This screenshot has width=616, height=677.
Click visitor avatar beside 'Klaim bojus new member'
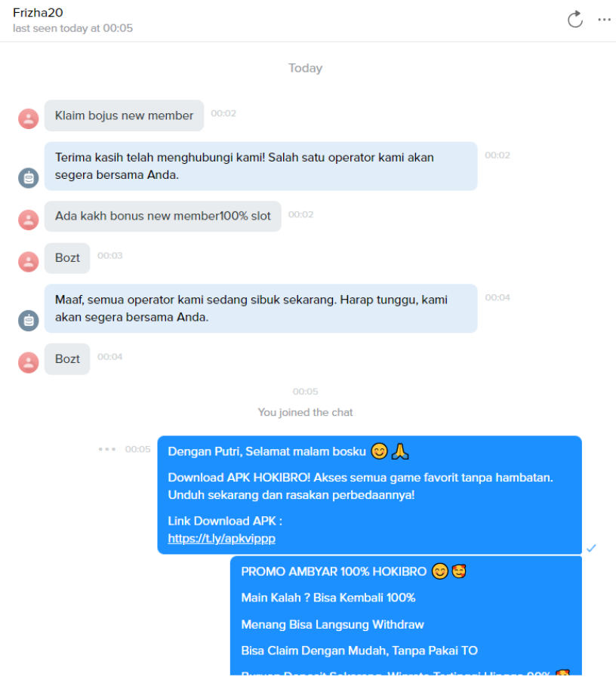click(x=29, y=118)
